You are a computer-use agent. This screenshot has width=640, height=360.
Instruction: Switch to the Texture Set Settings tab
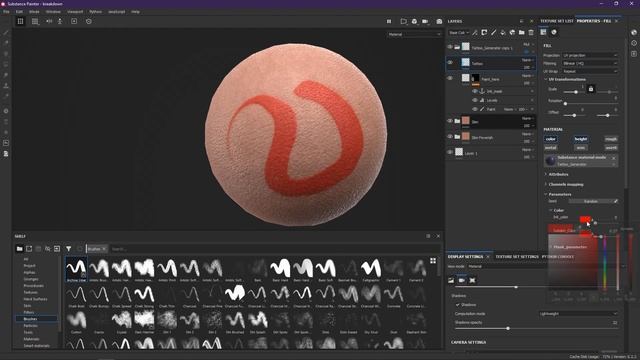517,257
